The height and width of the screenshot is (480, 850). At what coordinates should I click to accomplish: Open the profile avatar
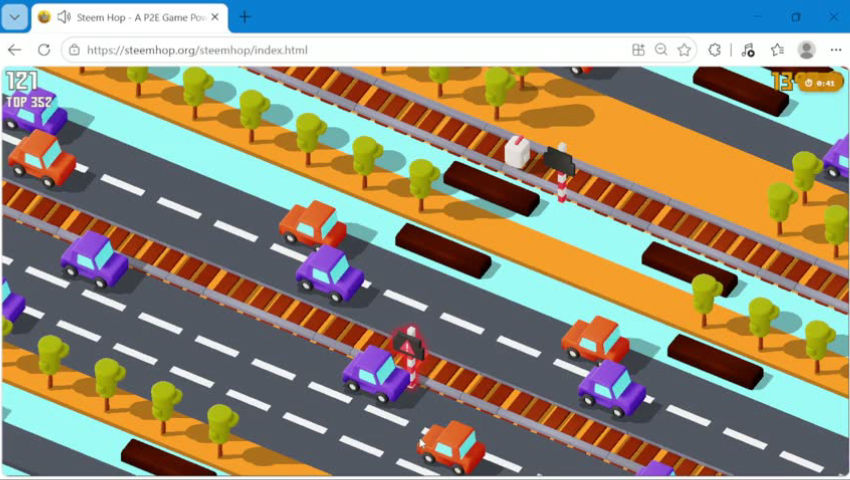[807, 50]
